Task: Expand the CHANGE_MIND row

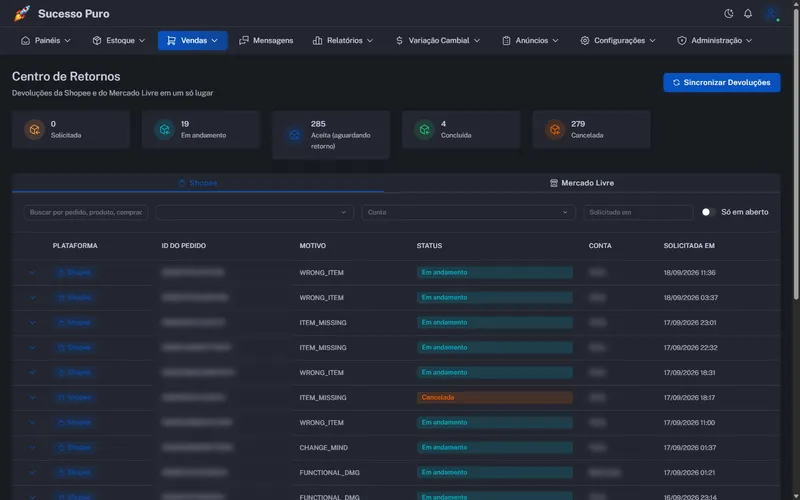Action: [32, 447]
